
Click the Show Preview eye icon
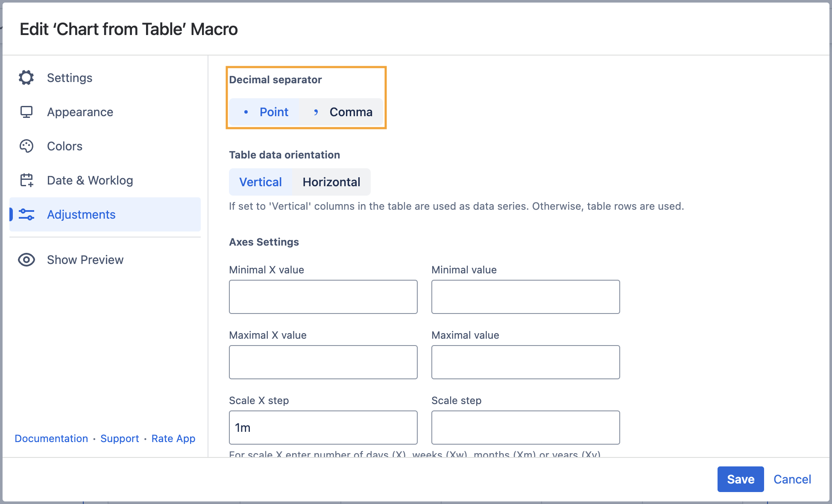(x=26, y=260)
